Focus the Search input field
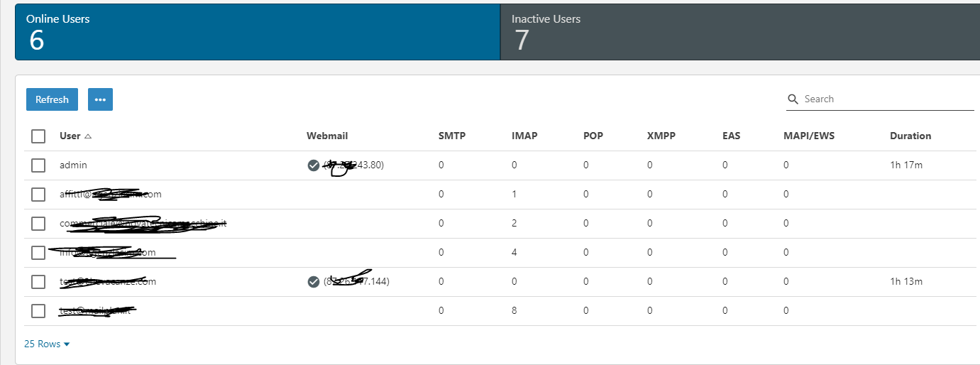The height and width of the screenshot is (365, 980). click(887, 99)
